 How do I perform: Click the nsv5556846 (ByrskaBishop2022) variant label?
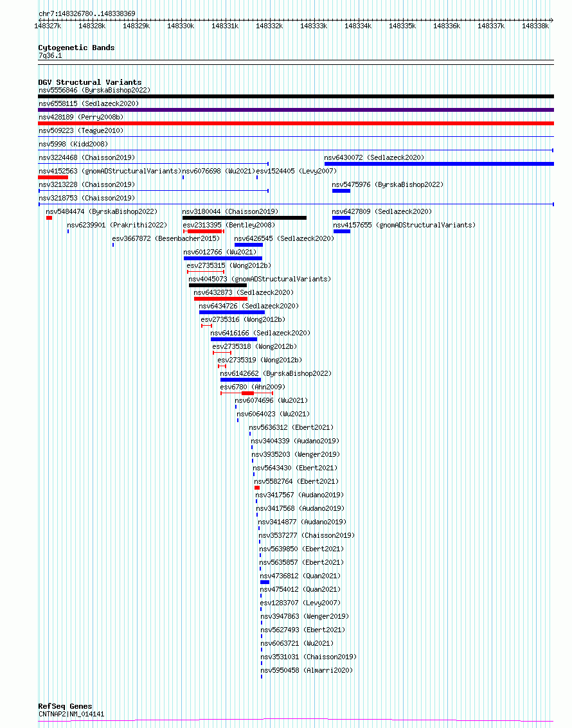click(x=94, y=90)
